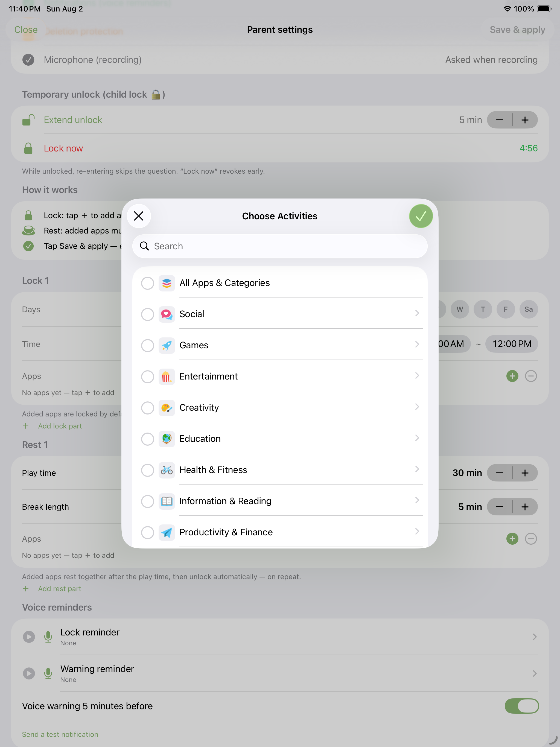
Task: Click the Social heart bubble icon
Action: coord(167,314)
